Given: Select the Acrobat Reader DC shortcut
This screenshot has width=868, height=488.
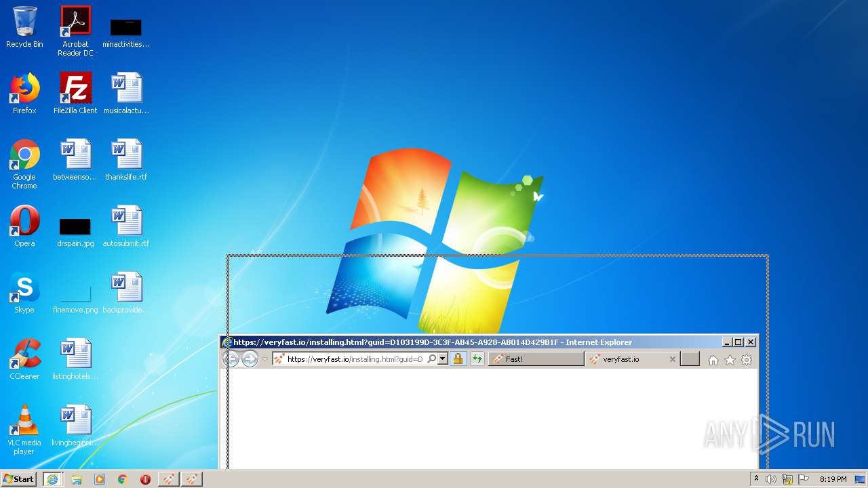Looking at the screenshot, I should 75,31.
